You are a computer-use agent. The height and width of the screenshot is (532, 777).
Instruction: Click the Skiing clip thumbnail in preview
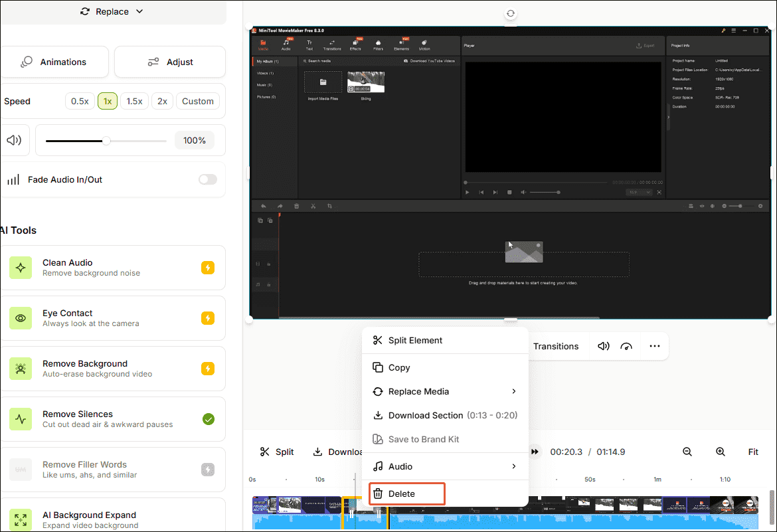(366, 82)
